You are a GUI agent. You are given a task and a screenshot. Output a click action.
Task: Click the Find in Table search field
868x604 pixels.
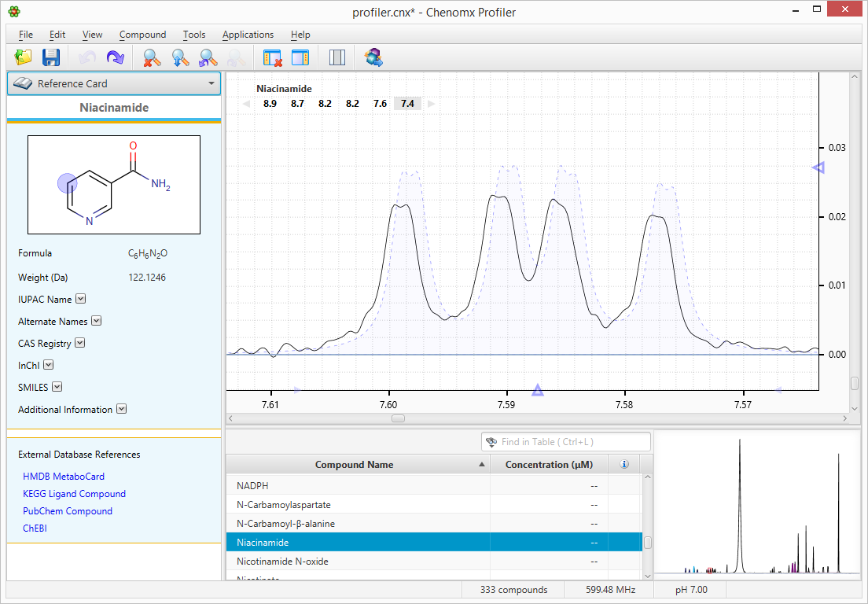(566, 442)
